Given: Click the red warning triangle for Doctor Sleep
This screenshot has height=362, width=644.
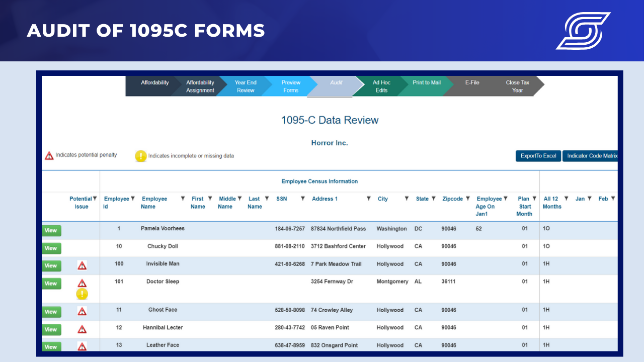Looking at the screenshot, I should coord(82,283).
